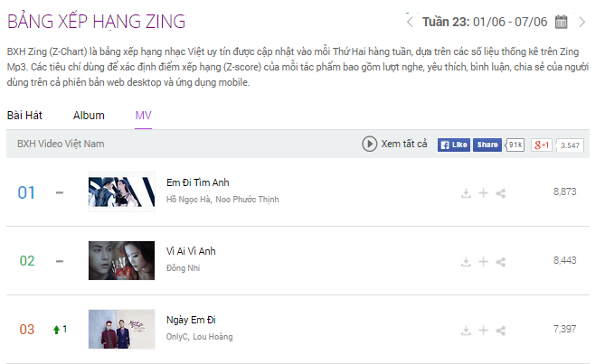Download Ngày Em Đi
The height and width of the screenshot is (364, 605).
point(466,331)
